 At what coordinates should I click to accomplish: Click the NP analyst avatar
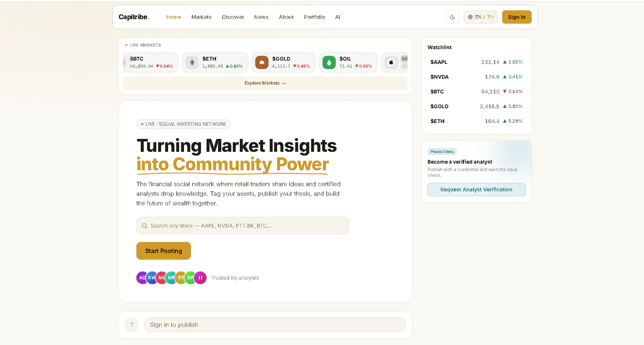pos(171,278)
